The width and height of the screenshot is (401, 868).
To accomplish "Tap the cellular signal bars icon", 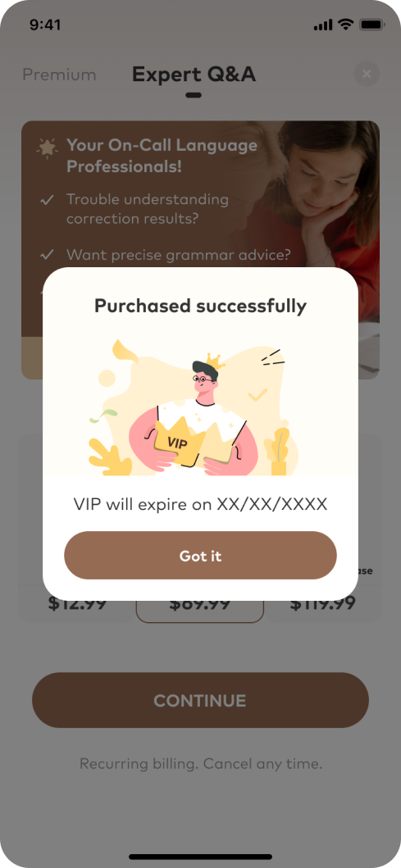I will coord(323,25).
